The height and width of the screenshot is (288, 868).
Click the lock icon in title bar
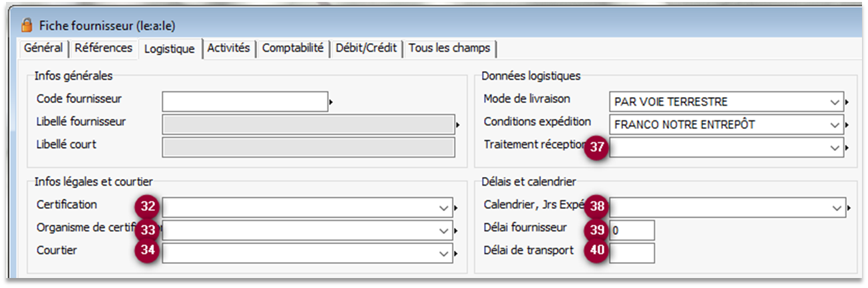27,25
